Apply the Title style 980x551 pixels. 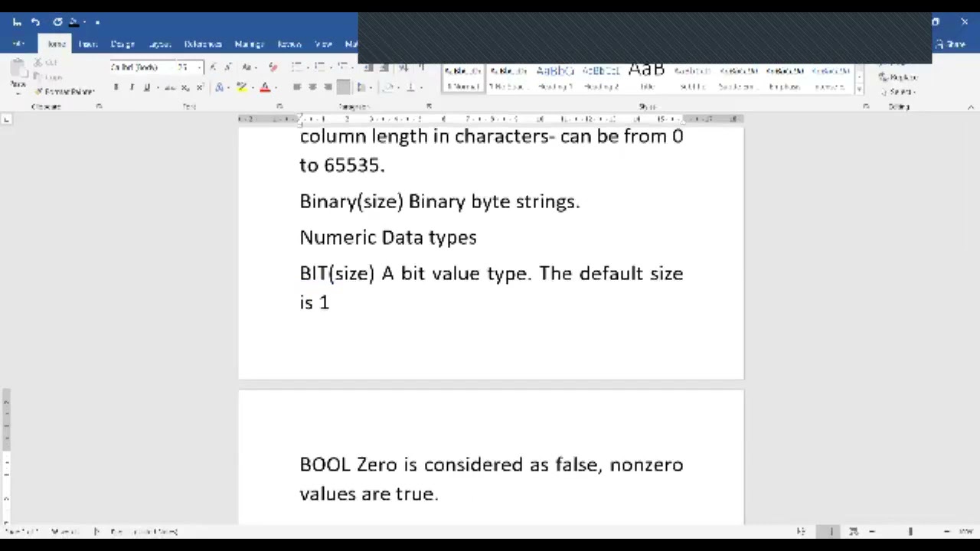coord(647,78)
